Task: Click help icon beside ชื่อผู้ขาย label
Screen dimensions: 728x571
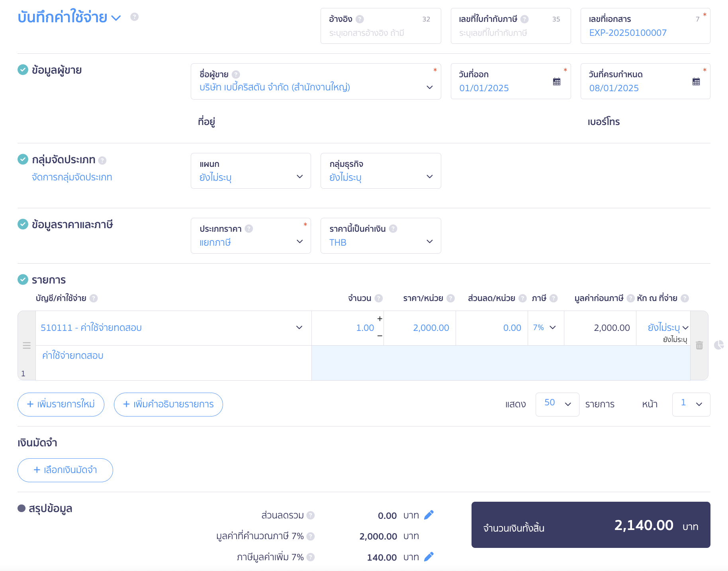Action: click(236, 74)
